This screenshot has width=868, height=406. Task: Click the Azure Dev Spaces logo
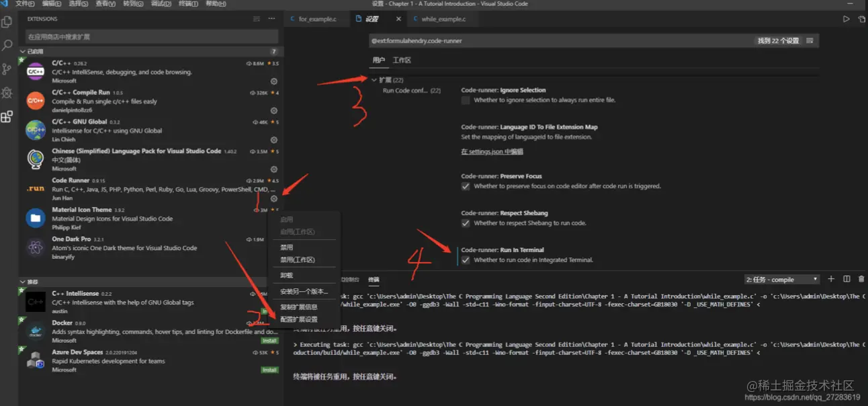[x=36, y=361]
